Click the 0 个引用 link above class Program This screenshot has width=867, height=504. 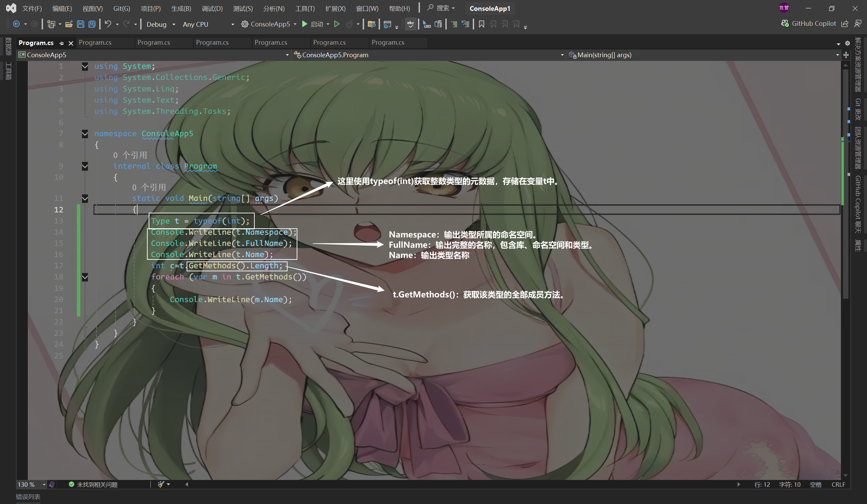pos(130,155)
